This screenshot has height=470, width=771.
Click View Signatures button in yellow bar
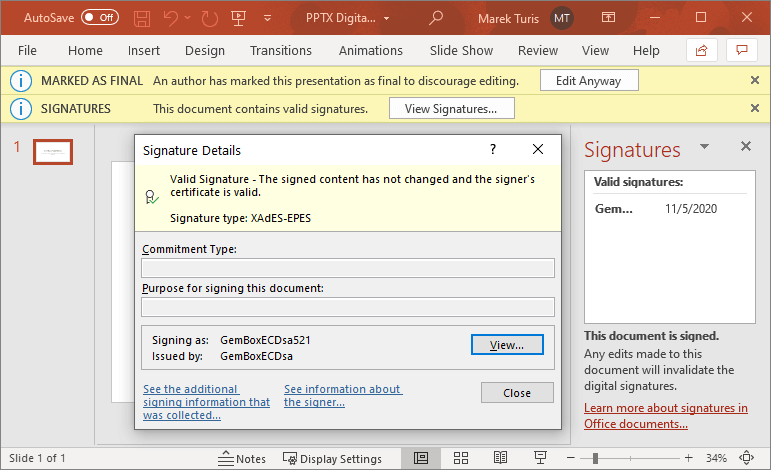click(x=451, y=108)
